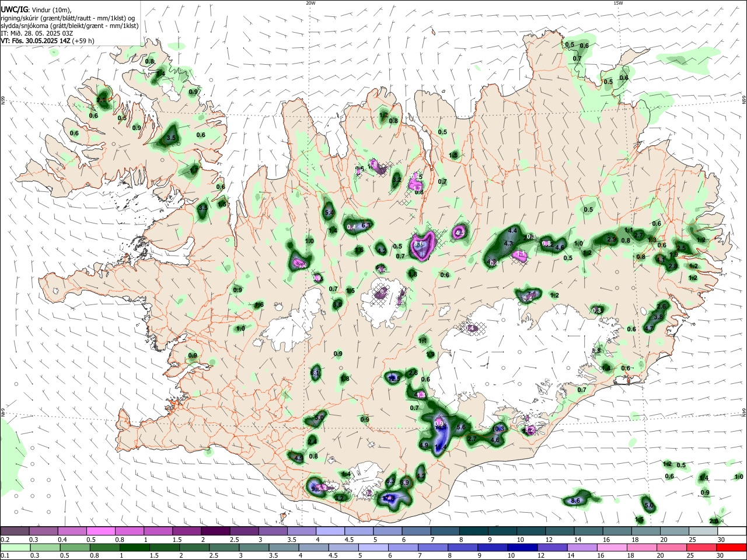This screenshot has width=747, height=560.
Task: Click the 12.5 precipitation value on the map
Action: tap(394, 379)
